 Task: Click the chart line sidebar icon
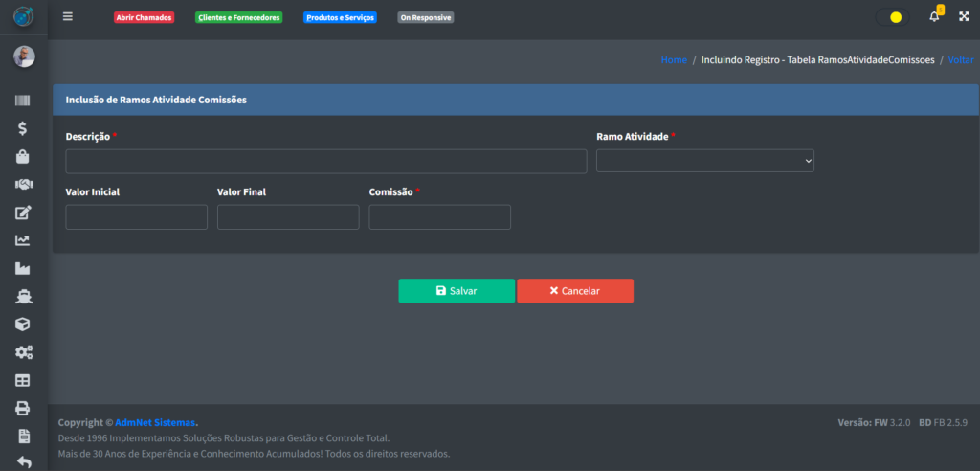click(23, 240)
